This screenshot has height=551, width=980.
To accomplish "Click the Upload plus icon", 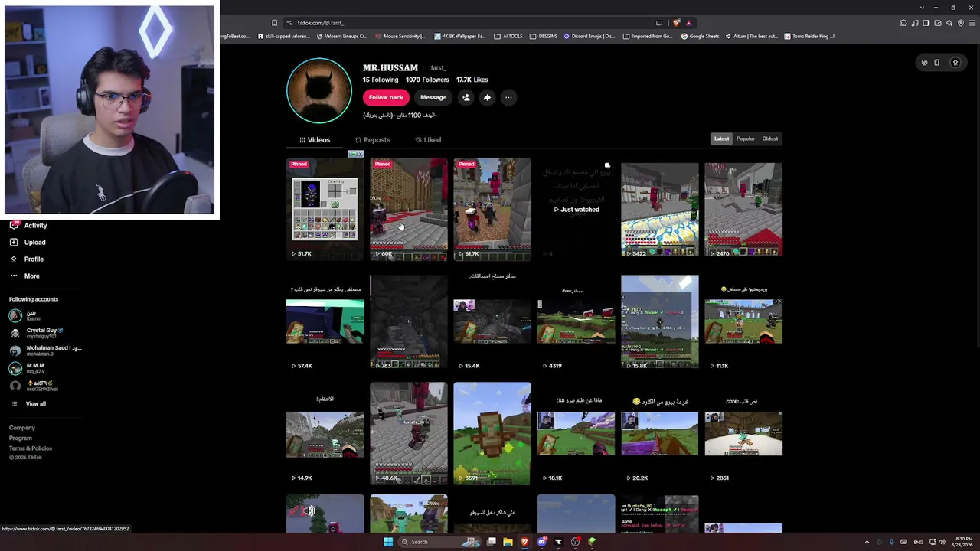I will click(x=14, y=242).
